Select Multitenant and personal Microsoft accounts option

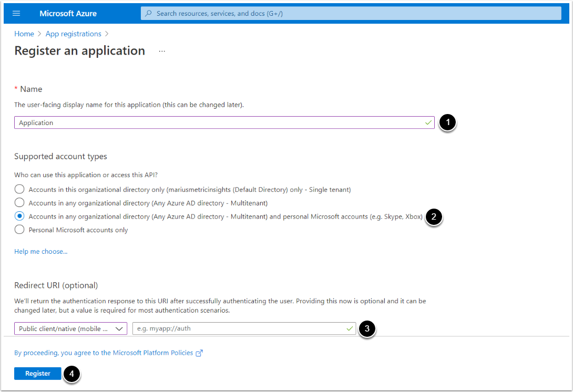[19, 216]
